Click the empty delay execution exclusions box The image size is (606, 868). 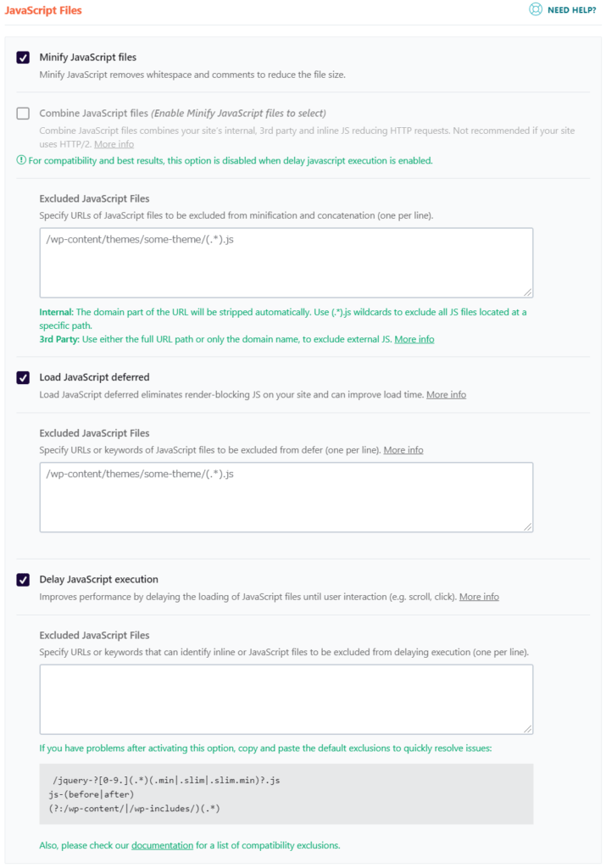coord(285,698)
